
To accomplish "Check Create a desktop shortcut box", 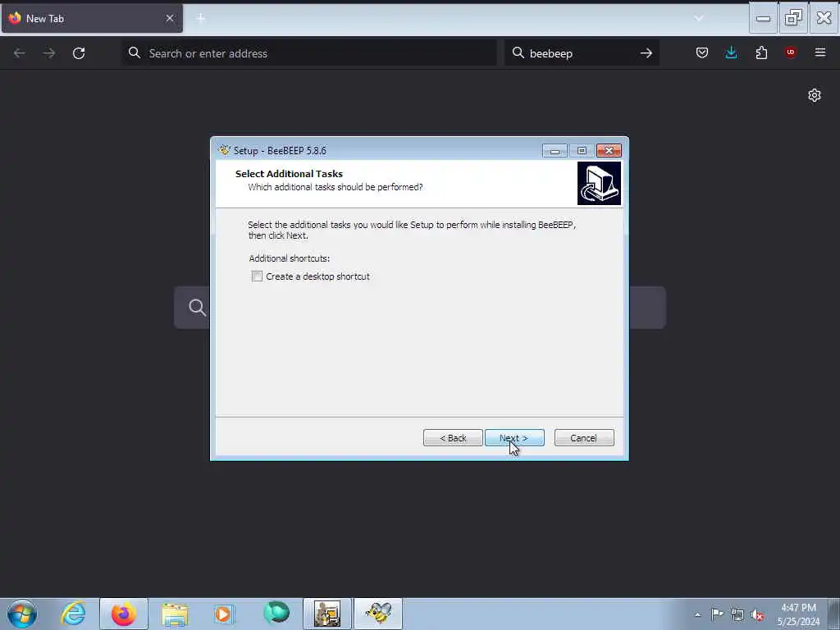I will [x=257, y=276].
